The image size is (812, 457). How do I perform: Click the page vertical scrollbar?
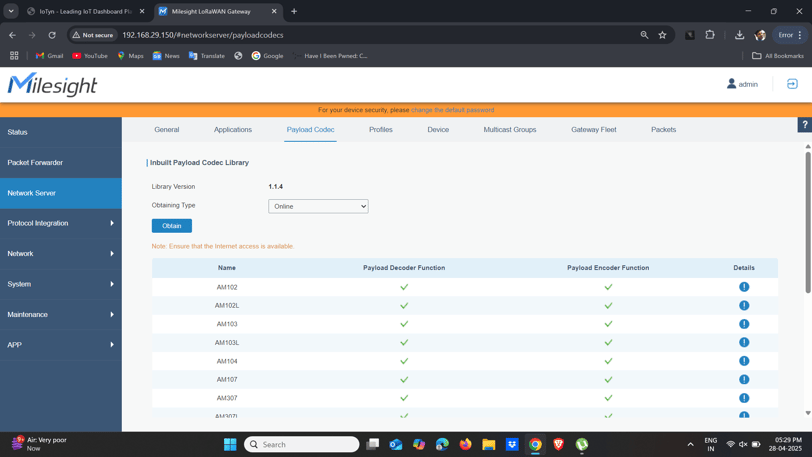pos(808,223)
